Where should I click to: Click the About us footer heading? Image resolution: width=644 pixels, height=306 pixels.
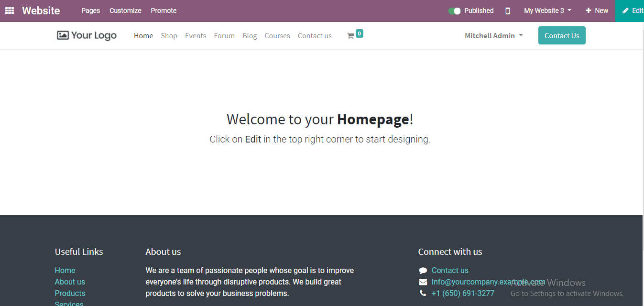click(x=163, y=252)
